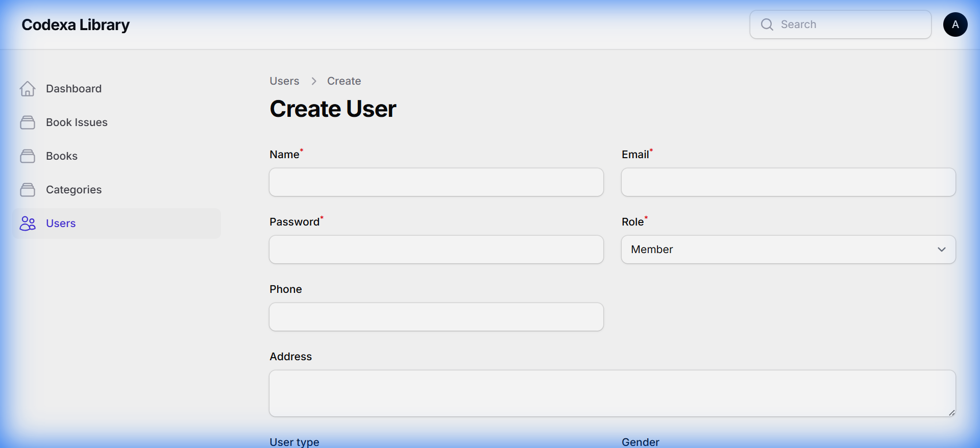Select Categories in the sidebar
Image resolution: width=980 pixels, height=448 pixels.
coord(73,190)
